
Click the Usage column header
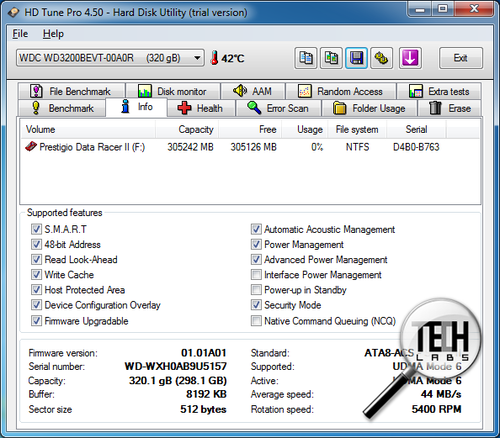[304, 129]
